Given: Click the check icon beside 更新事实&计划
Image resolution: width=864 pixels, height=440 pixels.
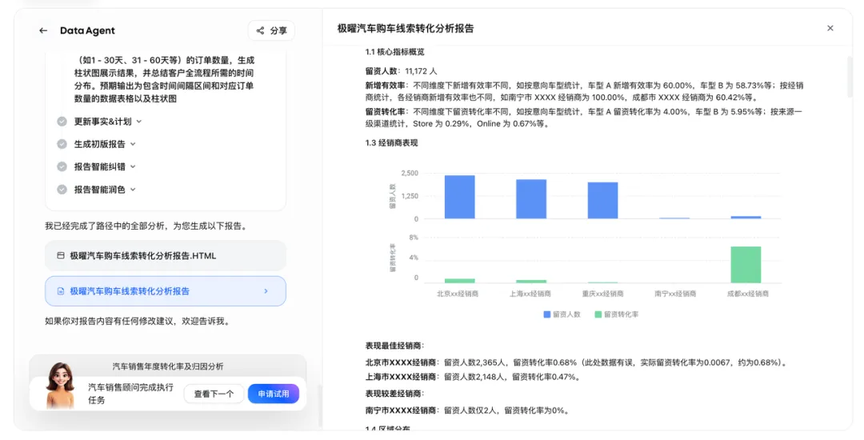Looking at the screenshot, I should pyautogui.click(x=62, y=121).
